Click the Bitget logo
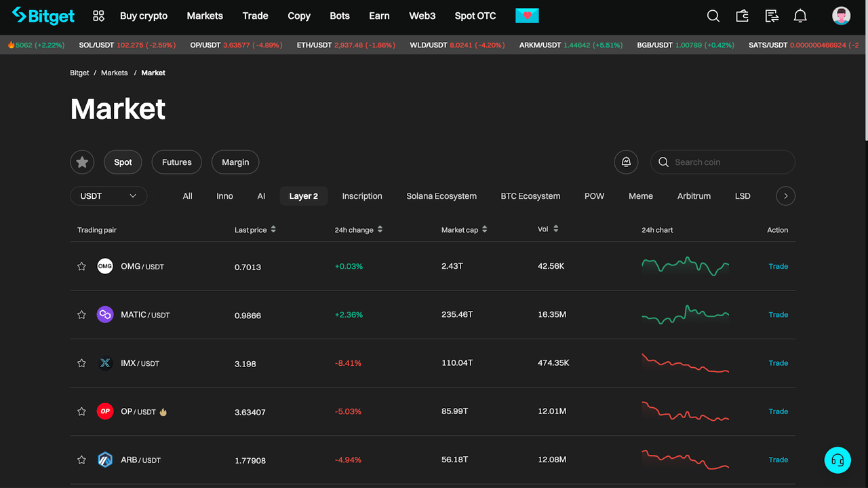Viewport: 868px width, 488px height. pyautogui.click(x=43, y=16)
